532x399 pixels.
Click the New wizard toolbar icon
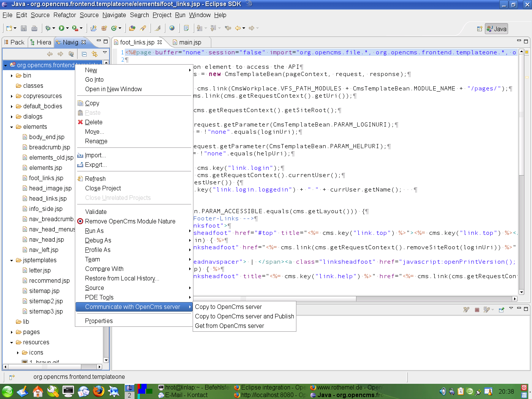coord(9,28)
